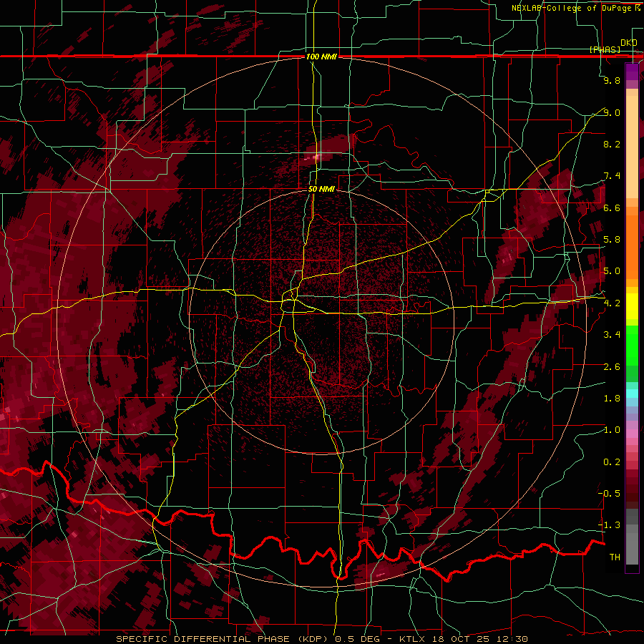Screen dimensions: 644x644
Task: Click the cyan band of the color scale
Action: point(632,394)
